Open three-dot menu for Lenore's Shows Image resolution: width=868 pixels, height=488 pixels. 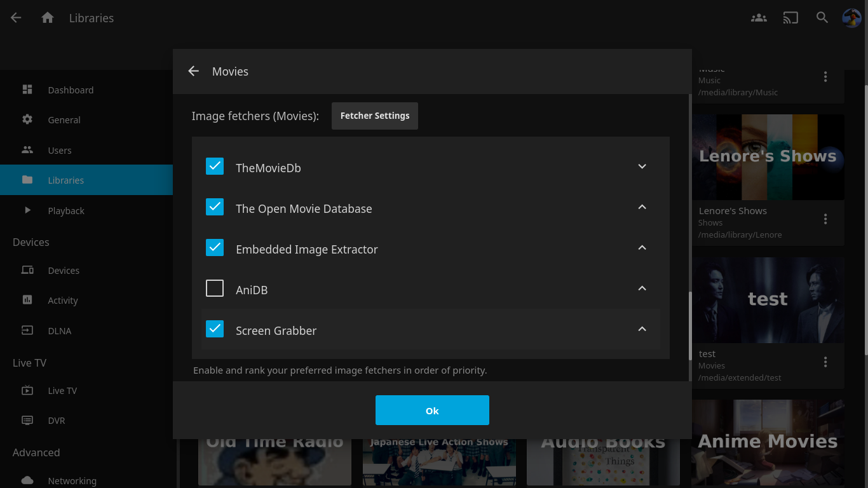(x=825, y=219)
